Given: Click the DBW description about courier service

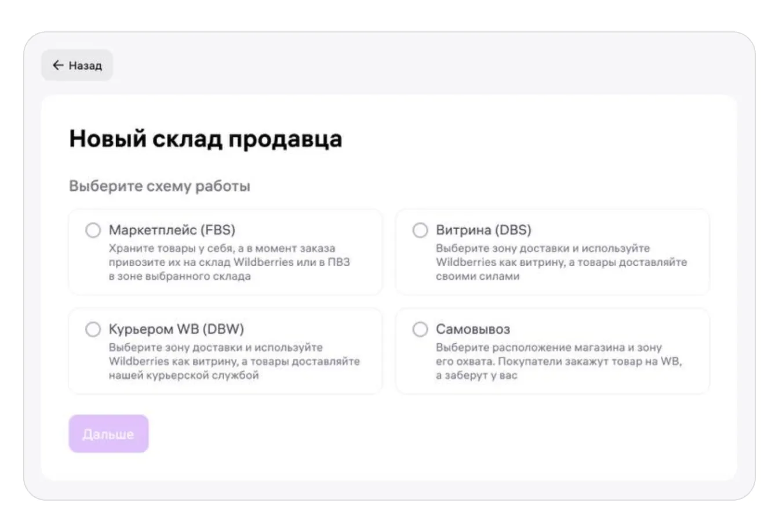Looking at the screenshot, I should (x=234, y=362).
